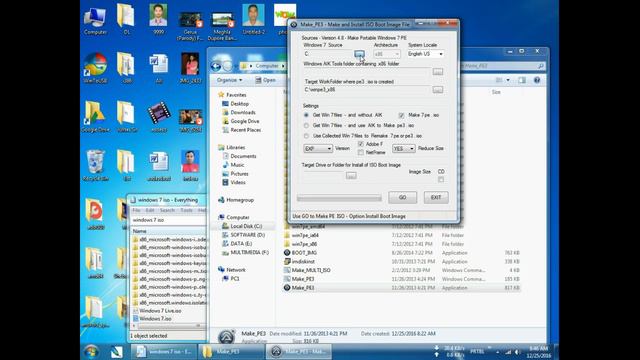Click the Windows 7 Source path field
This screenshot has width=640, height=360.
click(328, 54)
